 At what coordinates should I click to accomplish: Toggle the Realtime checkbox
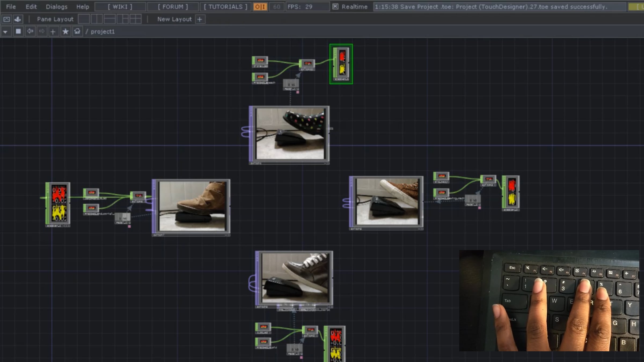(335, 7)
